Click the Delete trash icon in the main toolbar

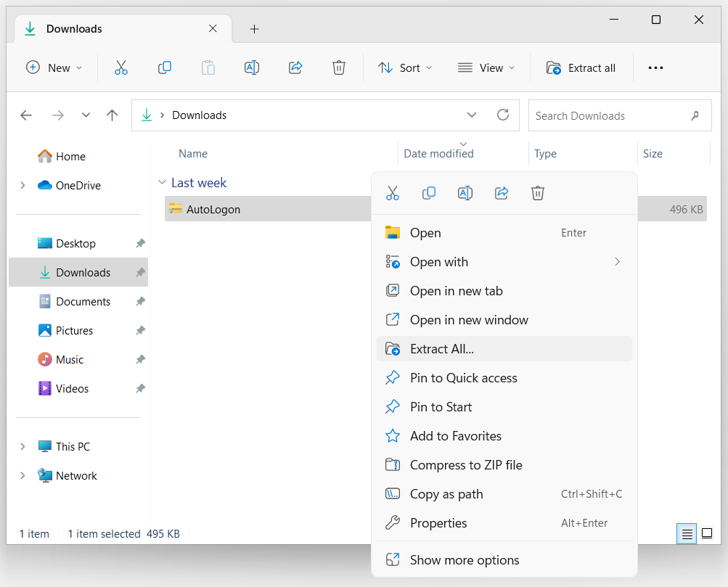click(339, 67)
